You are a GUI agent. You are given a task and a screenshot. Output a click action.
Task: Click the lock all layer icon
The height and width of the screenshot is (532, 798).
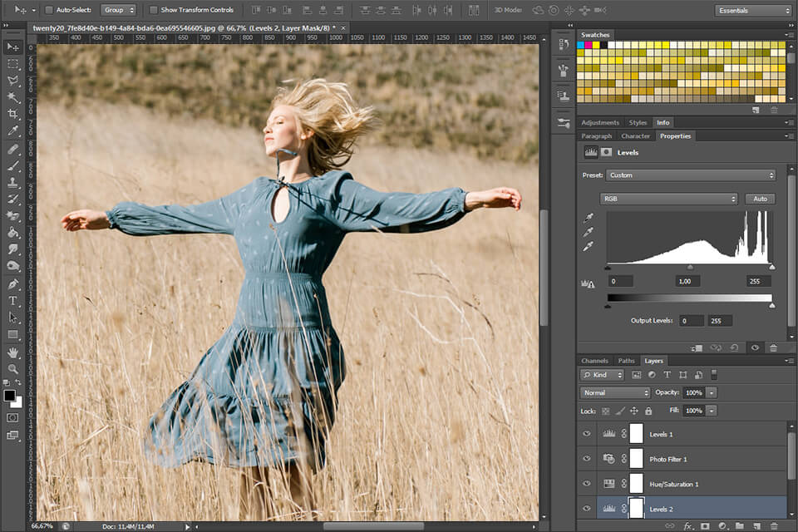pyautogui.click(x=649, y=411)
